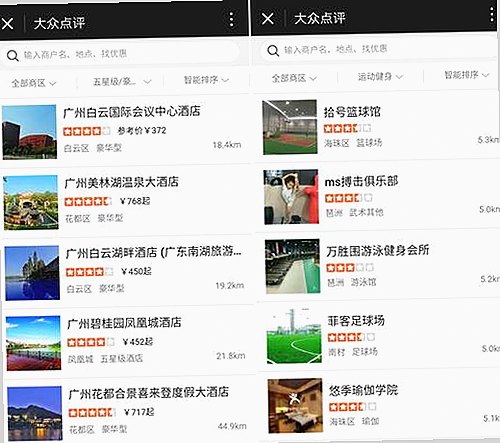Tap the 21.8km distance text
This screenshot has width=500, height=443.
click(x=231, y=356)
